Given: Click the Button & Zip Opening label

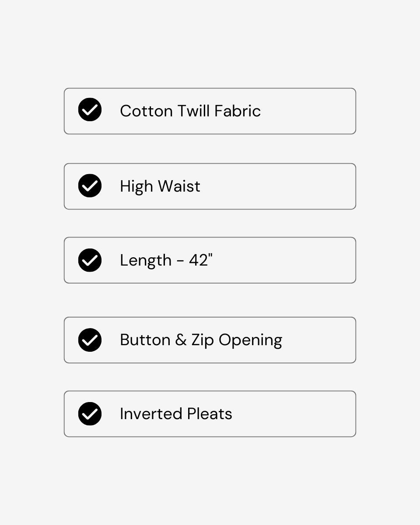Looking at the screenshot, I should (x=201, y=340).
